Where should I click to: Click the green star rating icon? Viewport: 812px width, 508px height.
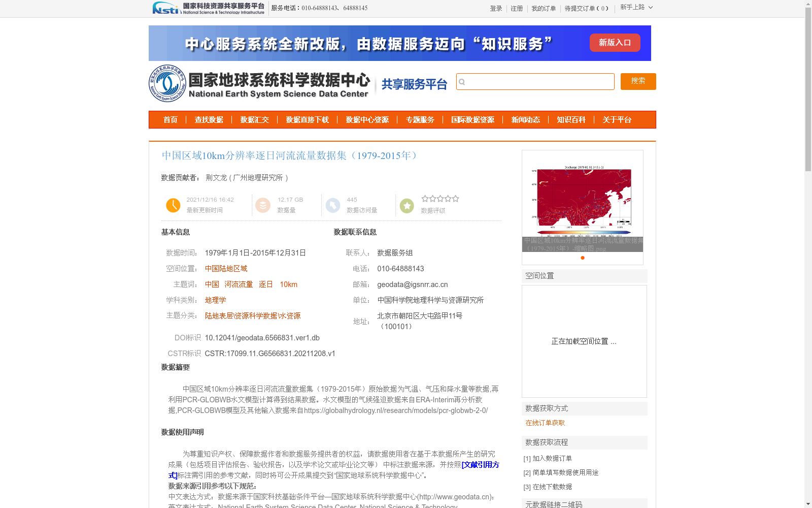pos(407,205)
